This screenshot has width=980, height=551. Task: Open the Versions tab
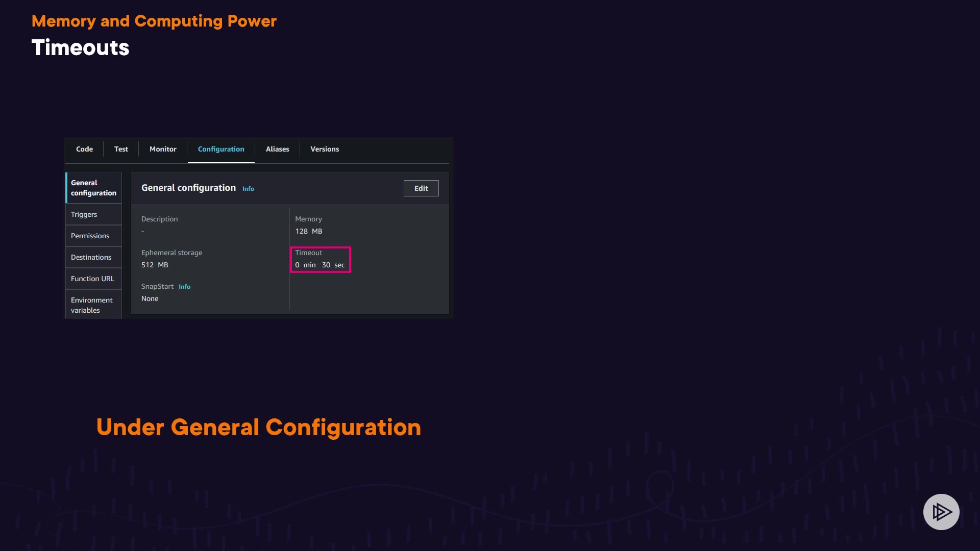[325, 149]
